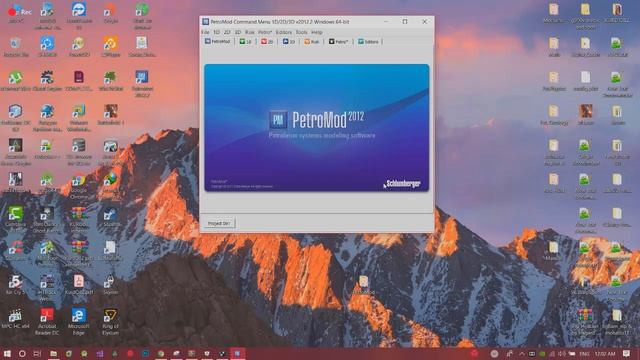Click the volume icon in the tray
Screen dimensions: 640x360
(562, 353)
